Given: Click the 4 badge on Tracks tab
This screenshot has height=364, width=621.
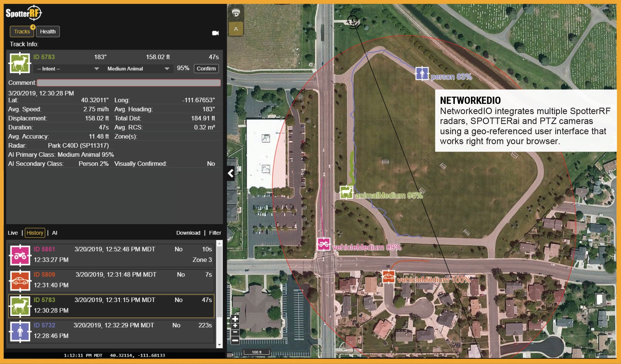Looking at the screenshot, I should [33, 27].
